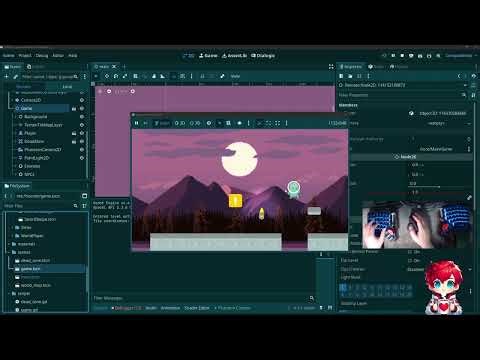Image resolution: width=480 pixels, height=360 pixels.
Task: Open the Scene menu in the menu bar
Action: 9,56
